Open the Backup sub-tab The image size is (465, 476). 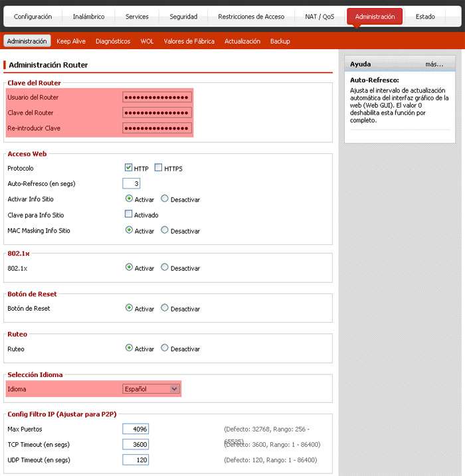pyautogui.click(x=280, y=41)
